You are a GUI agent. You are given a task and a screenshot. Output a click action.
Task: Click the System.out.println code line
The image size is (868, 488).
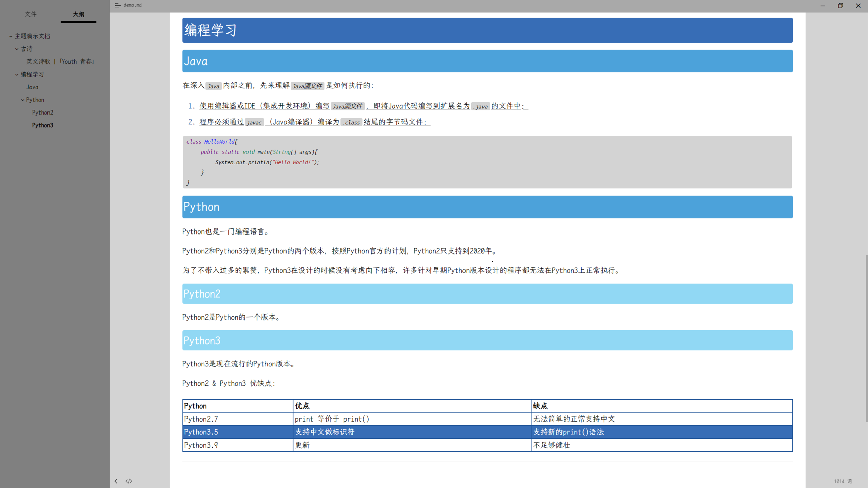pyautogui.click(x=267, y=162)
